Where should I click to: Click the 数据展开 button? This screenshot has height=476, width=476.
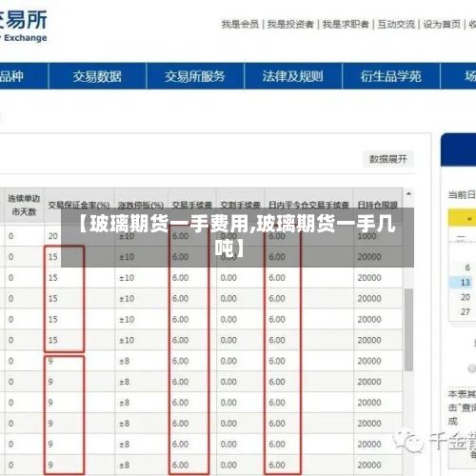coord(388,159)
